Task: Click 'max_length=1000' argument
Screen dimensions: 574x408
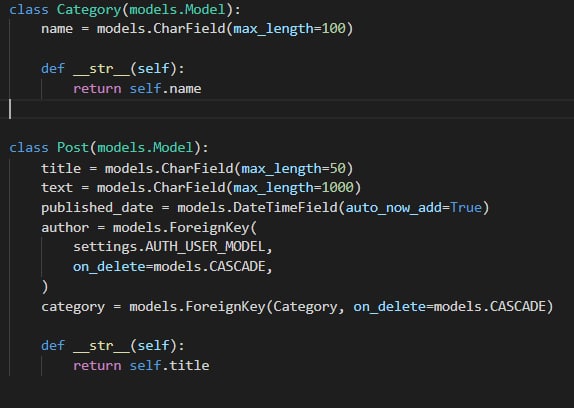Action: click(293, 187)
